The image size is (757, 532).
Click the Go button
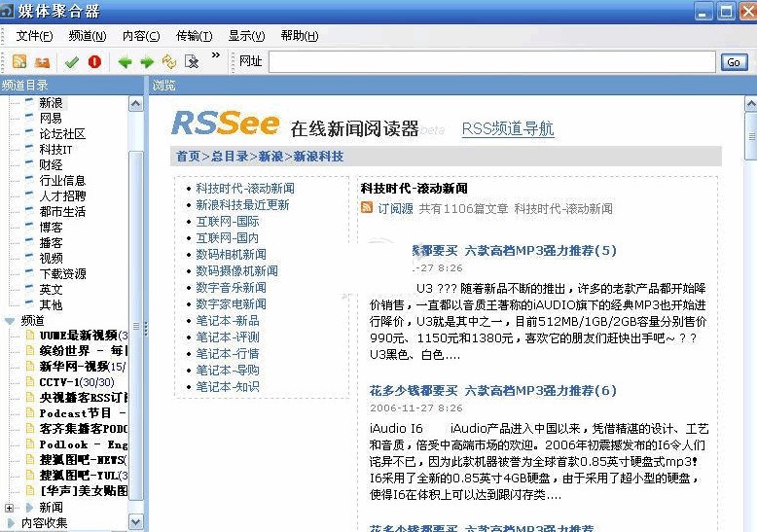[x=734, y=62]
